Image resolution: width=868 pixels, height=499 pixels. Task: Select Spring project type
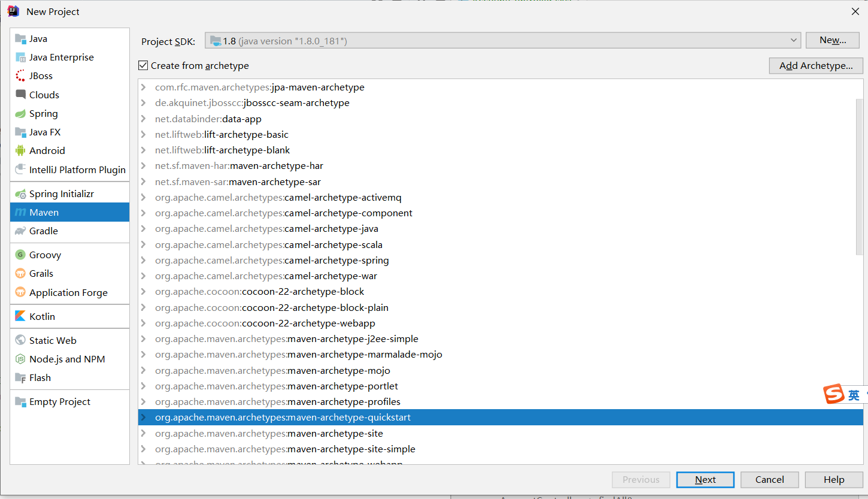tap(69, 114)
